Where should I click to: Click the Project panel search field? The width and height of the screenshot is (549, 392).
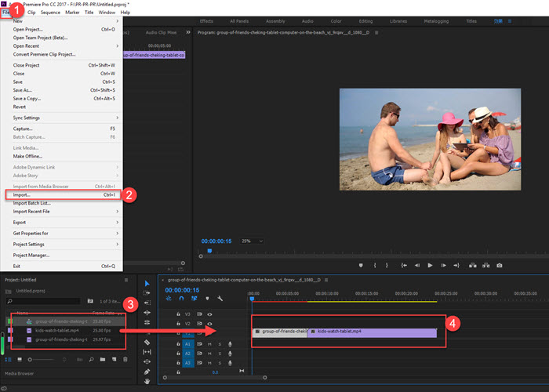click(43, 301)
